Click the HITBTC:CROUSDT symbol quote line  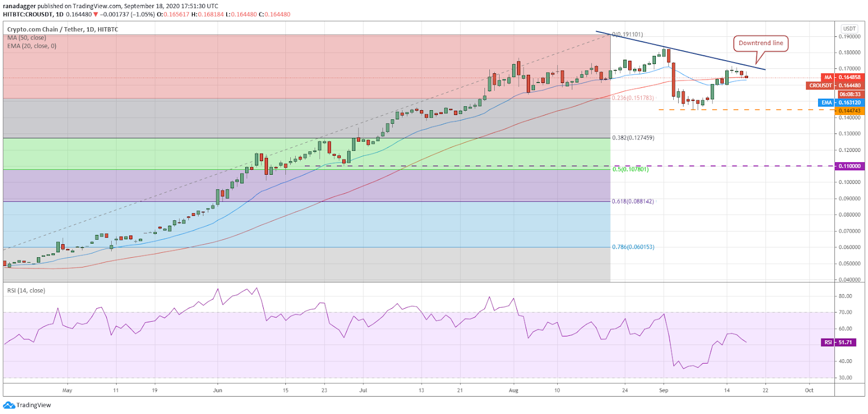point(146,15)
